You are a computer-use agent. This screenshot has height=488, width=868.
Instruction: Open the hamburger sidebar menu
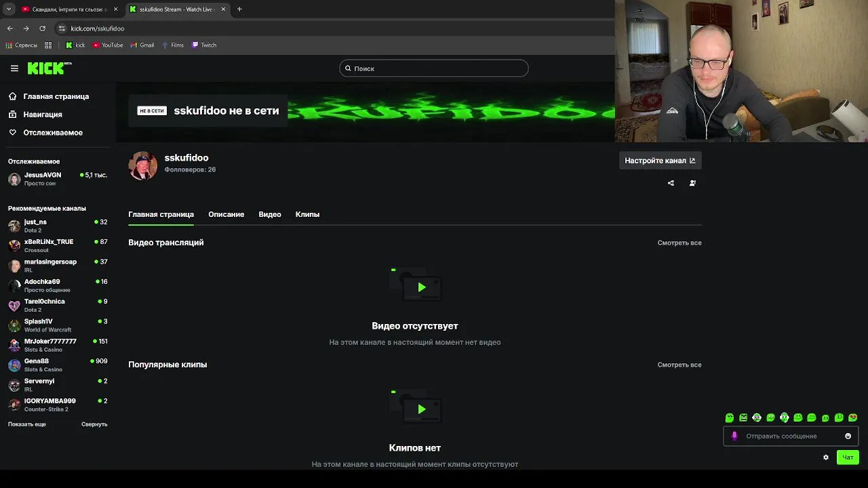pyautogui.click(x=14, y=68)
